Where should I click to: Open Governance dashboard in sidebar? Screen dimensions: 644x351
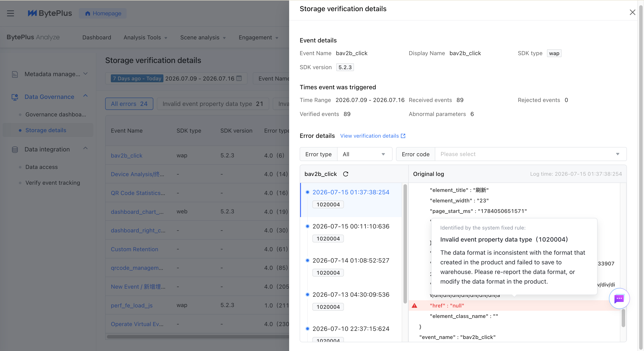point(55,114)
